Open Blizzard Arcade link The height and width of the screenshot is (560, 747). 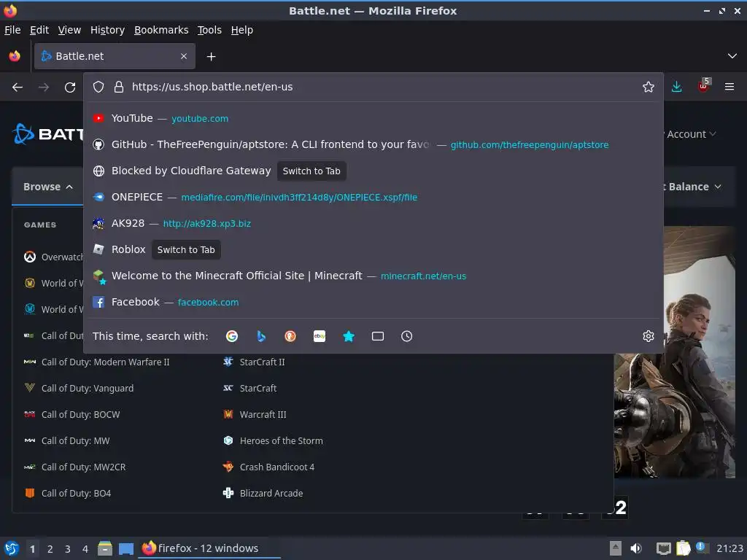[x=263, y=494]
